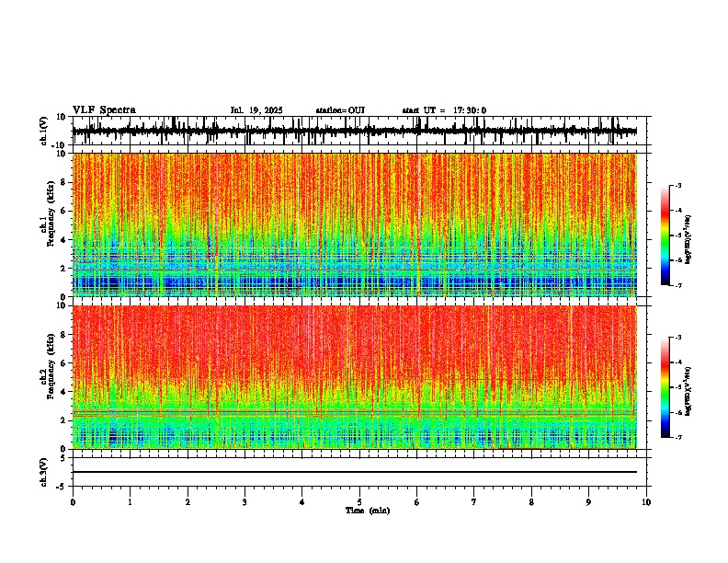The height and width of the screenshot is (563, 728).
Task: Click the '-3' value on ch.1 color scale
Action: click(677, 185)
